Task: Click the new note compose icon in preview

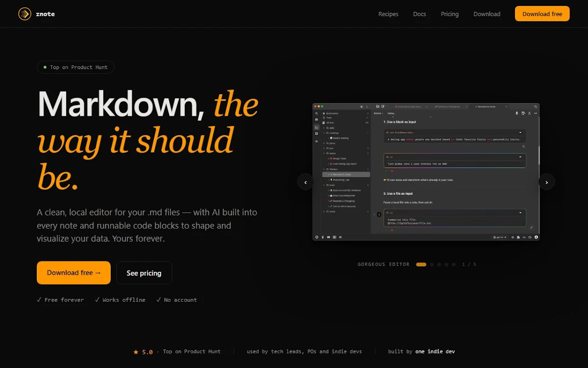Action: 383,106
